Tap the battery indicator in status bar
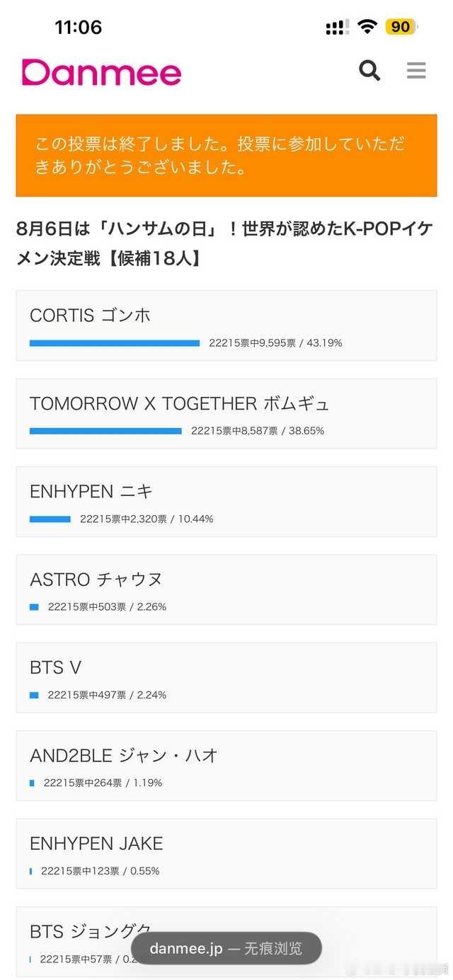 (x=401, y=27)
